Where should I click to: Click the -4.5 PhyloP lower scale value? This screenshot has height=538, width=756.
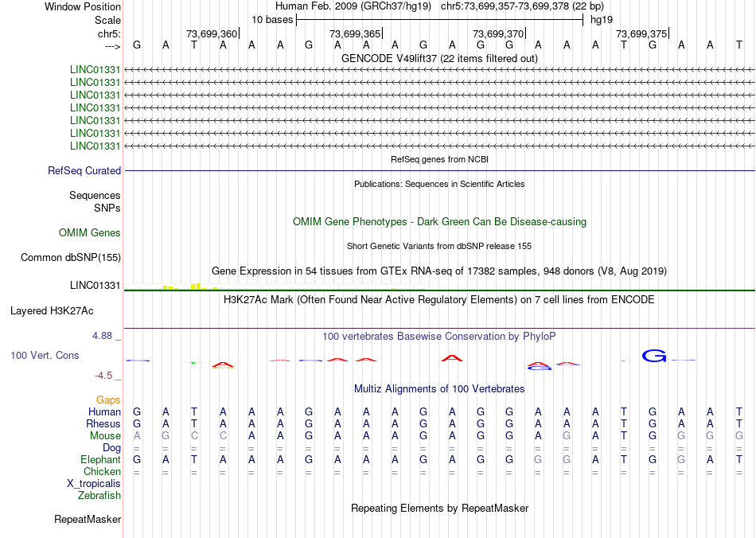pos(103,375)
